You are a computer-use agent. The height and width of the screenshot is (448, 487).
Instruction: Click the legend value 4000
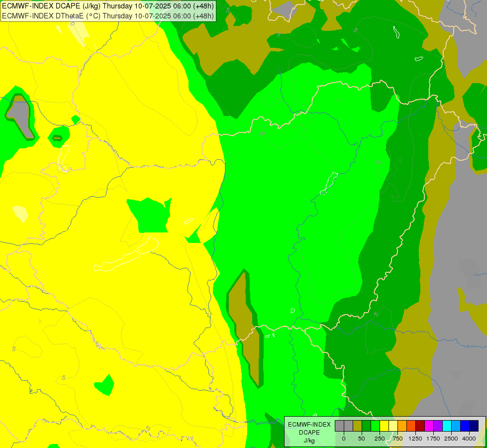click(x=469, y=439)
